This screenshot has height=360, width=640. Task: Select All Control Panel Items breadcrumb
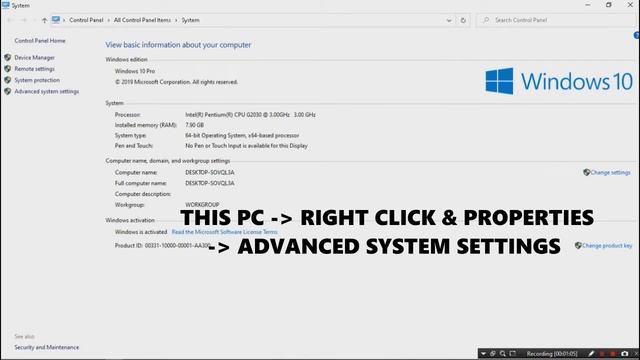click(142, 20)
